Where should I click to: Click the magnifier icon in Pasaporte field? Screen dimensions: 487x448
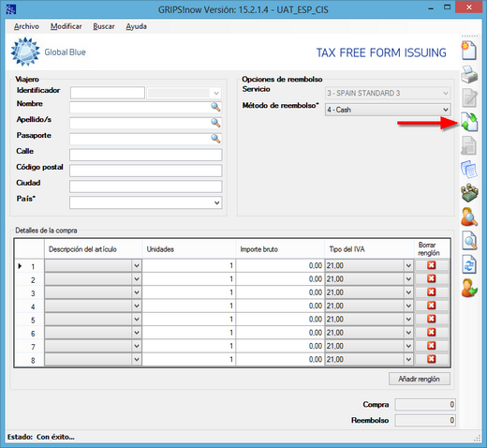pyautogui.click(x=215, y=139)
